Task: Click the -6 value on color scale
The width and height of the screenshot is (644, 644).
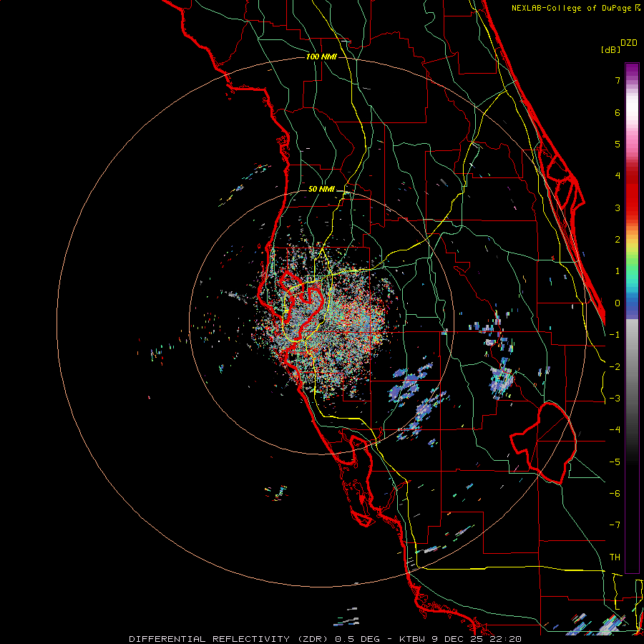Action: [x=615, y=494]
